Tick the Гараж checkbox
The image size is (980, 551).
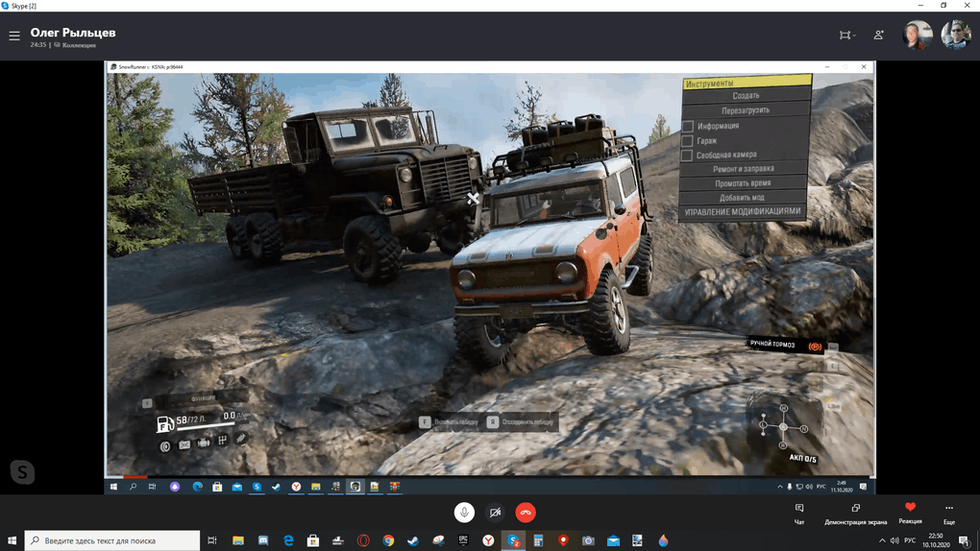click(x=688, y=140)
